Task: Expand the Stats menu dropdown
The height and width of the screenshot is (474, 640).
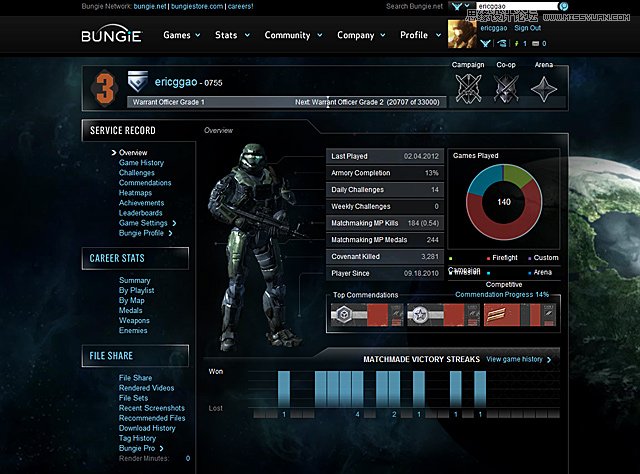Action: point(247,35)
